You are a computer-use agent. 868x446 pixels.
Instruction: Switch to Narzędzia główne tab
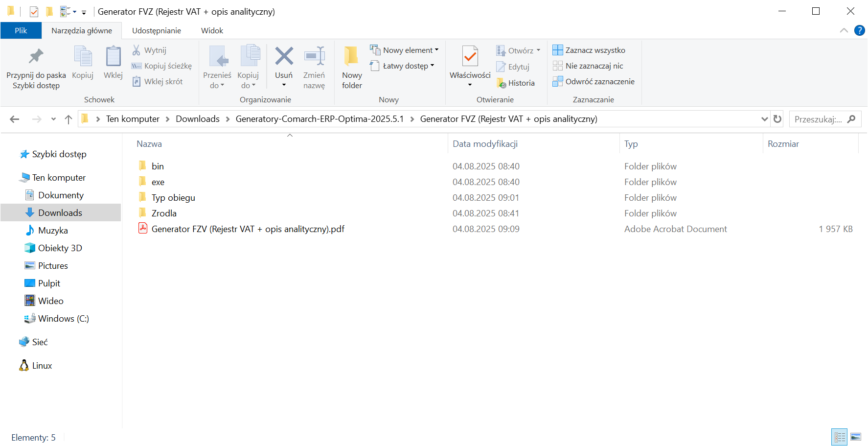(82, 30)
